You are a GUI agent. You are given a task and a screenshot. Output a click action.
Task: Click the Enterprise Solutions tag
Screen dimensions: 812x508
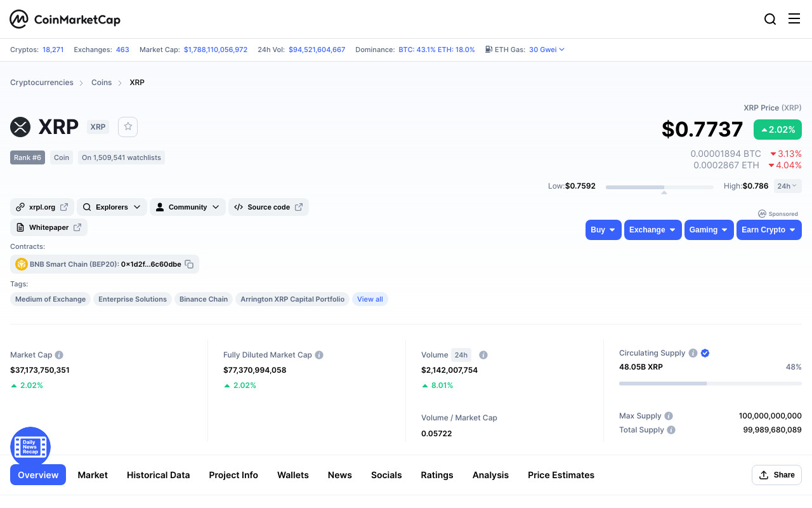[133, 299]
